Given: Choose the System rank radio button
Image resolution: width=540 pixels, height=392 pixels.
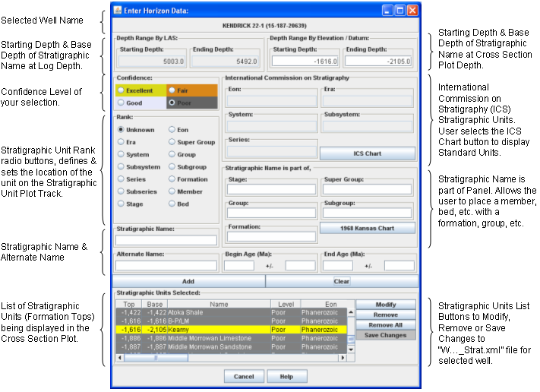Looking at the screenshot, I should (x=121, y=154).
